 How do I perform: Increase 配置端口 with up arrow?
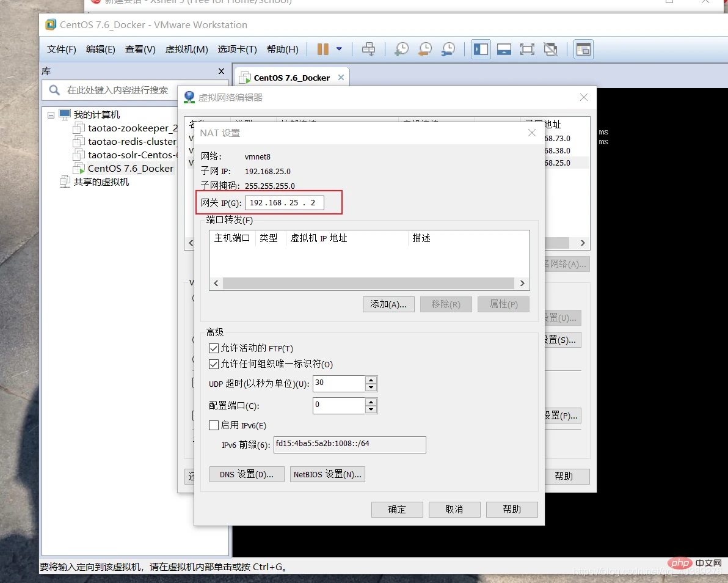click(x=371, y=402)
